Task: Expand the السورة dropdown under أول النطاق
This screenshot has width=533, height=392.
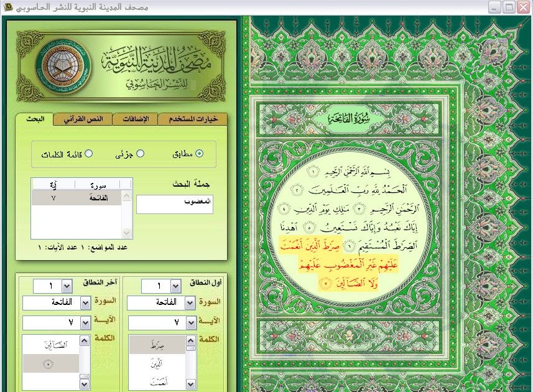Action: click(x=190, y=303)
